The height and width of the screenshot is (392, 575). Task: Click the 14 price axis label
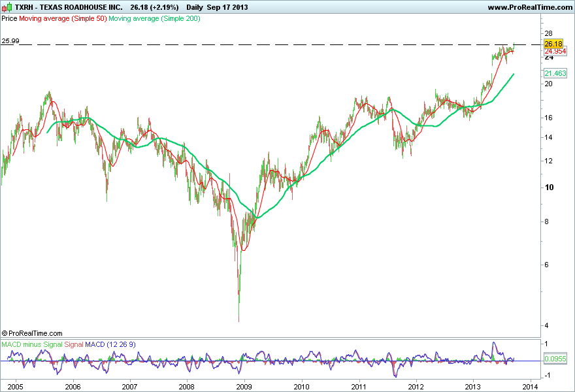tap(549, 137)
